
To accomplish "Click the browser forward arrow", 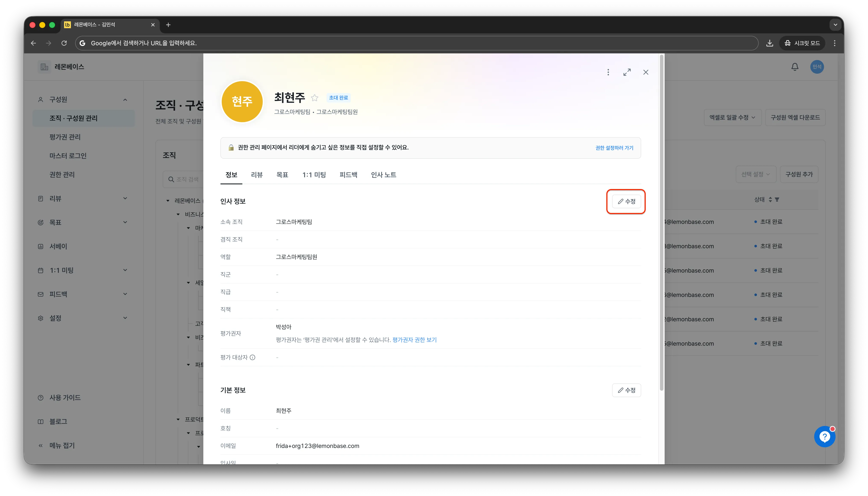I will [x=49, y=43].
